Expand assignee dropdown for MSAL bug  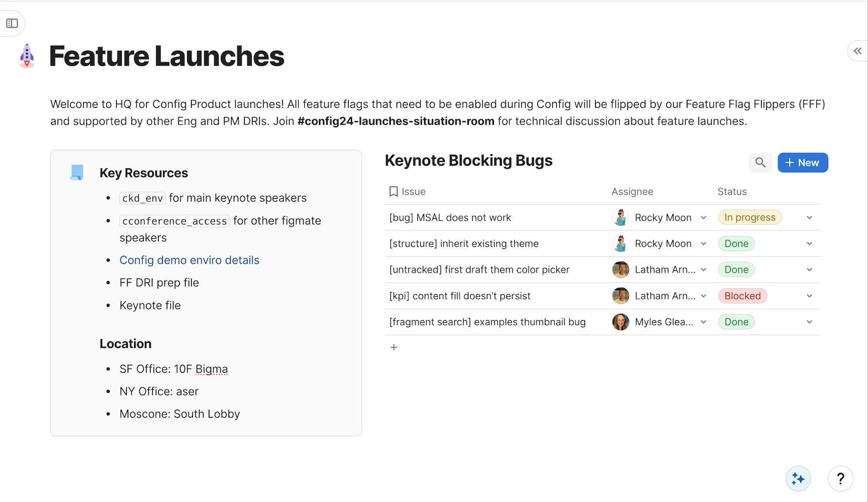(704, 217)
